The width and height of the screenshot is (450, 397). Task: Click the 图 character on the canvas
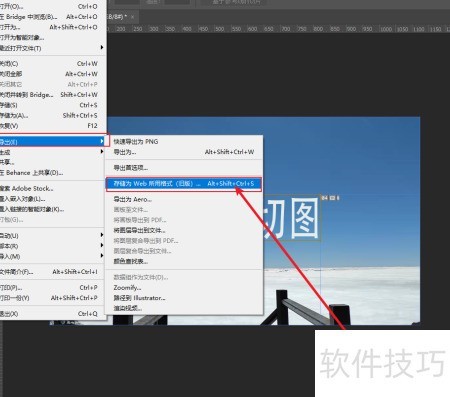tap(304, 218)
